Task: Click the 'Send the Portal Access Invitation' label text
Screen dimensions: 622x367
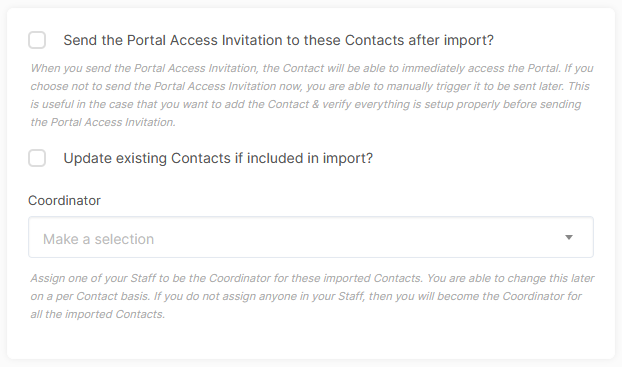Action: point(278,40)
